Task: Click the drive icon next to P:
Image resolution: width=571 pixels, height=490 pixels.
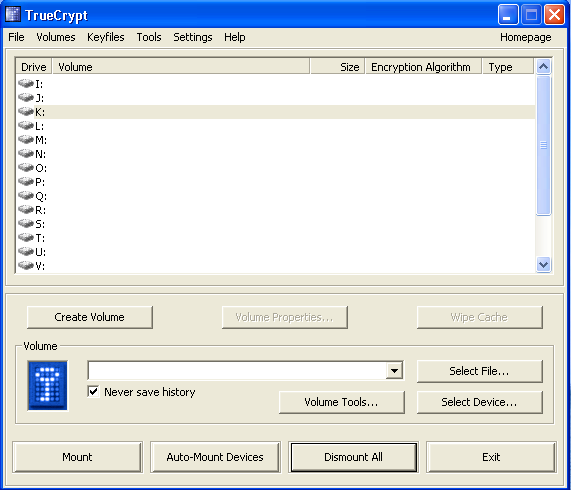Action: (26, 181)
